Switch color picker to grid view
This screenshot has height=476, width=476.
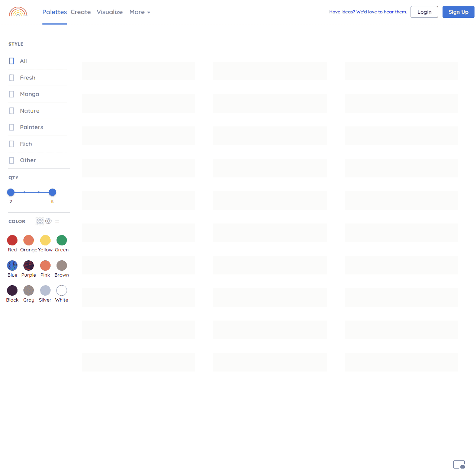[40, 221]
